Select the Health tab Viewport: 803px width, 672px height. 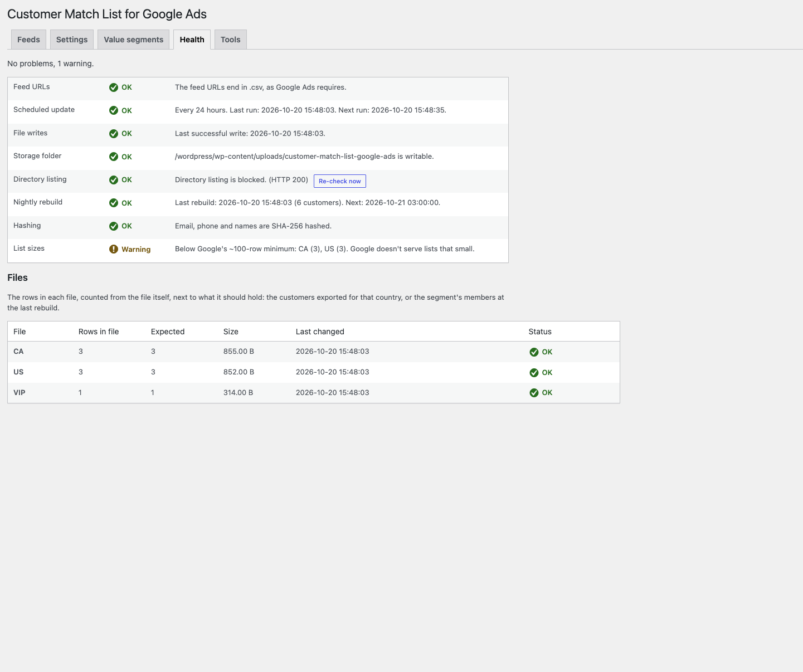(192, 40)
